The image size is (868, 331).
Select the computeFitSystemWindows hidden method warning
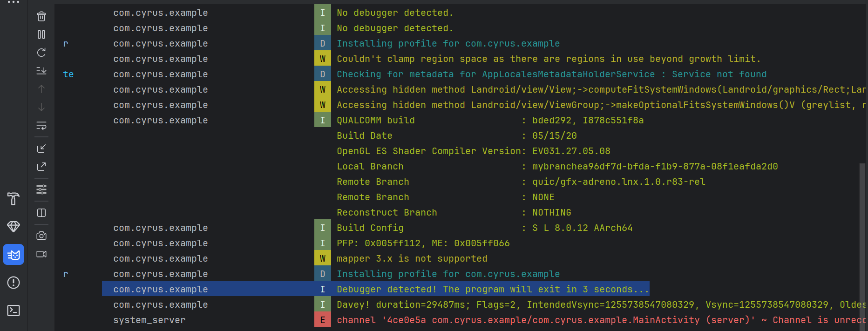pos(601,89)
